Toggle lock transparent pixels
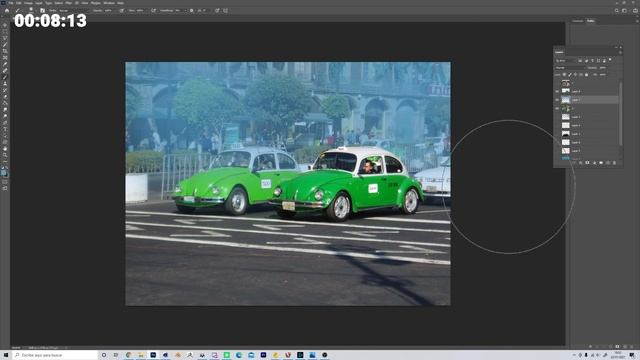This screenshot has width=640, height=360. click(564, 74)
